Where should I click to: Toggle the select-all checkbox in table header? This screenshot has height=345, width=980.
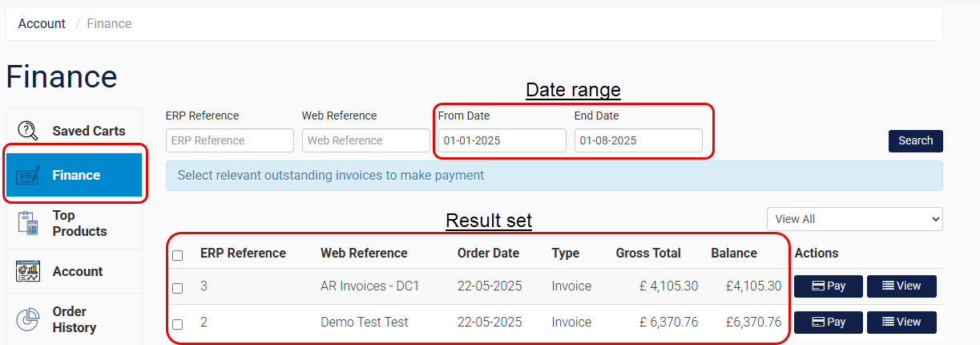(x=178, y=255)
